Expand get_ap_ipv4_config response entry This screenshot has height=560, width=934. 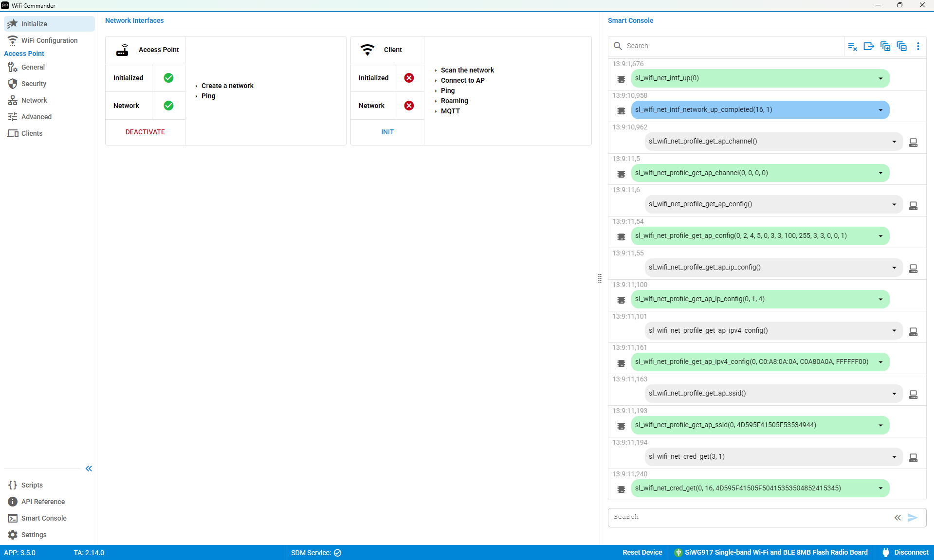click(x=880, y=362)
